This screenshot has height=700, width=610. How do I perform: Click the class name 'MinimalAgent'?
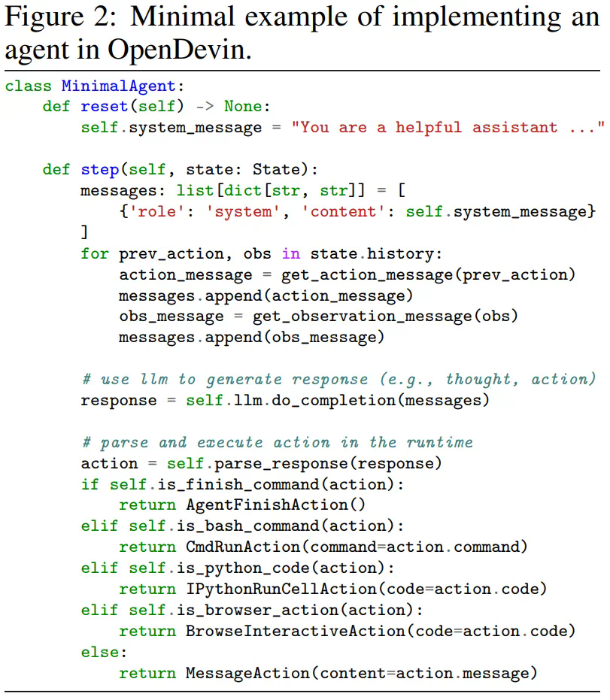(118, 86)
